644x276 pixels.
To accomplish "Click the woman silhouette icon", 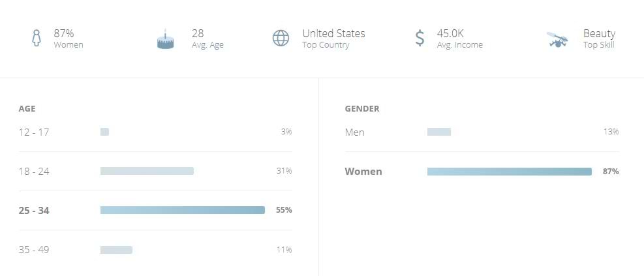I will point(37,38).
